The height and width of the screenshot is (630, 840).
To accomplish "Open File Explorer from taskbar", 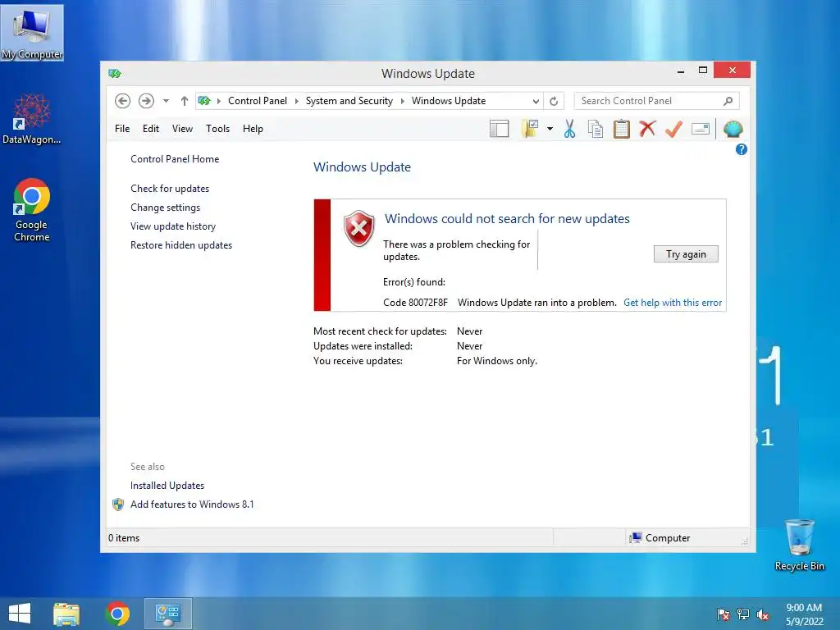I will 66,614.
